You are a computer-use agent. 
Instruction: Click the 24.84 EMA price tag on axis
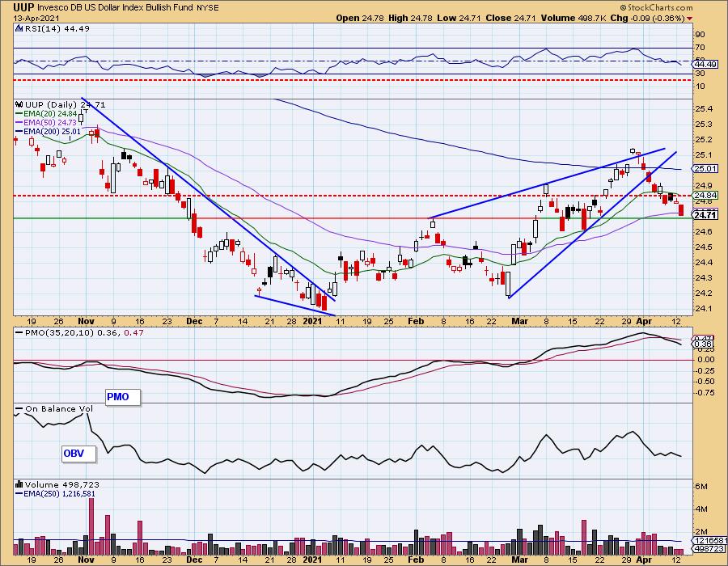tap(705, 196)
